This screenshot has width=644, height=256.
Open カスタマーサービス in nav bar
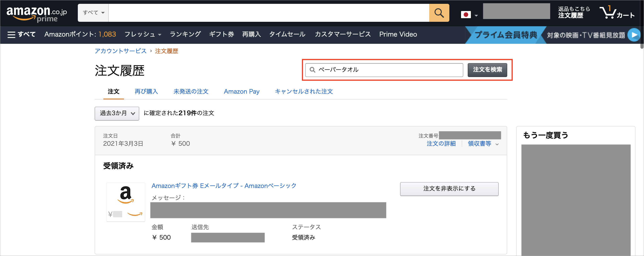point(343,35)
